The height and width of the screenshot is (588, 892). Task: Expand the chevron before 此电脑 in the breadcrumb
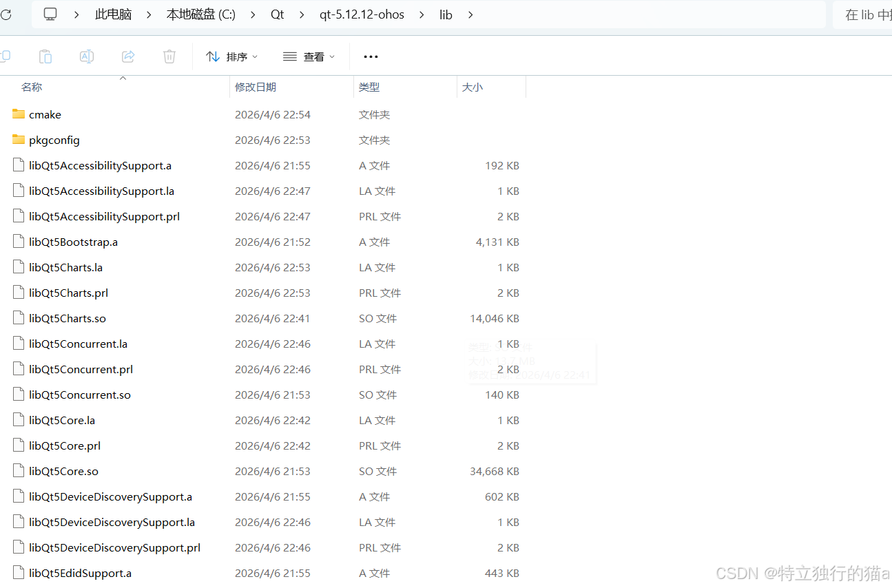pyautogui.click(x=76, y=14)
